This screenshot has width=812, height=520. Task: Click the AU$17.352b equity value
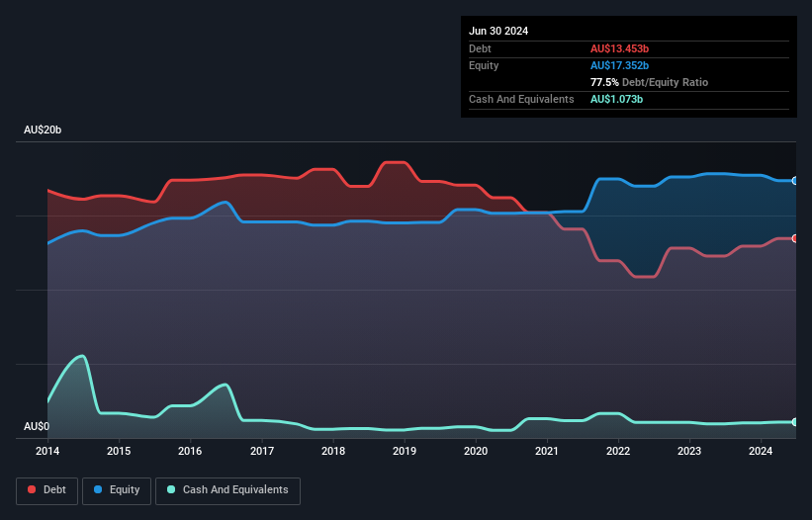[x=619, y=65]
